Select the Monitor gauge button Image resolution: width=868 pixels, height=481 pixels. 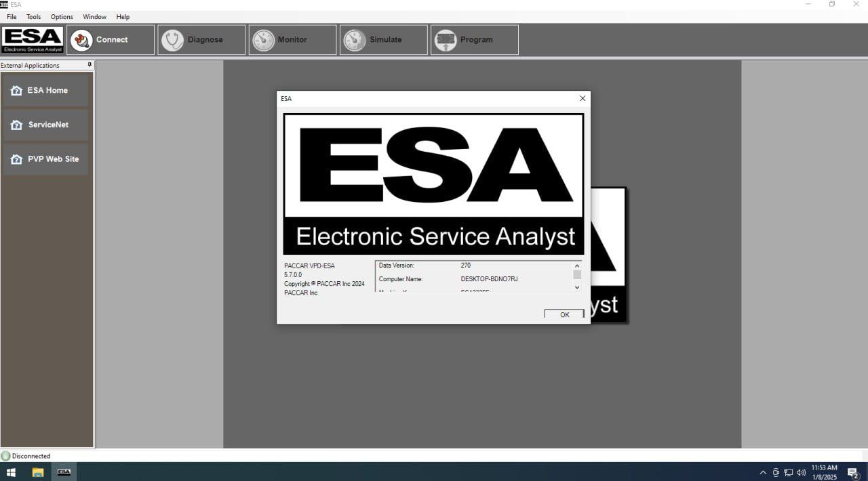point(264,40)
